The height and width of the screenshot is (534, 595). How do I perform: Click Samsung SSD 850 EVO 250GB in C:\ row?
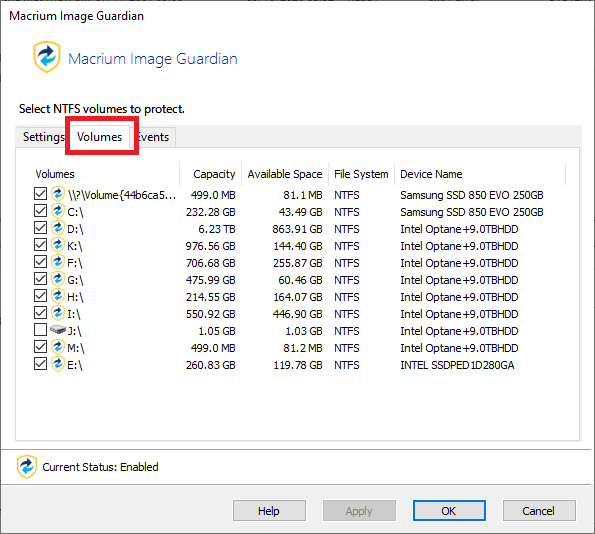(x=472, y=212)
